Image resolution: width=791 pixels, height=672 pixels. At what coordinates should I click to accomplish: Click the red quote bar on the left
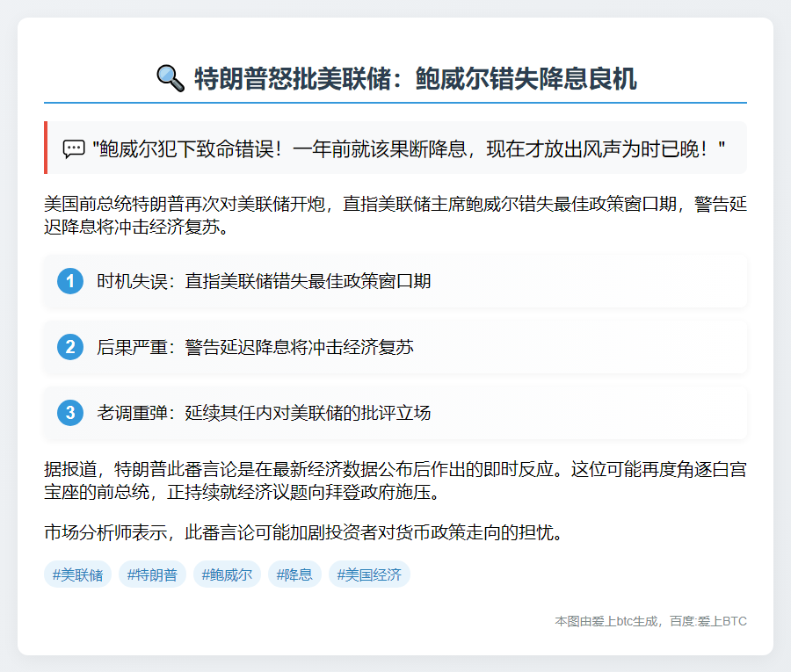tap(45, 146)
